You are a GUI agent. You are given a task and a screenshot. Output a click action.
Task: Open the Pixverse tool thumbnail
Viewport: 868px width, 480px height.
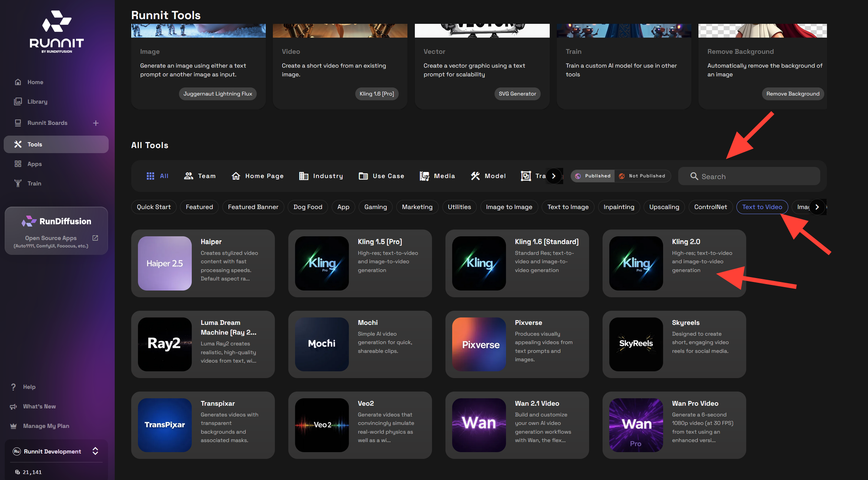tap(479, 344)
